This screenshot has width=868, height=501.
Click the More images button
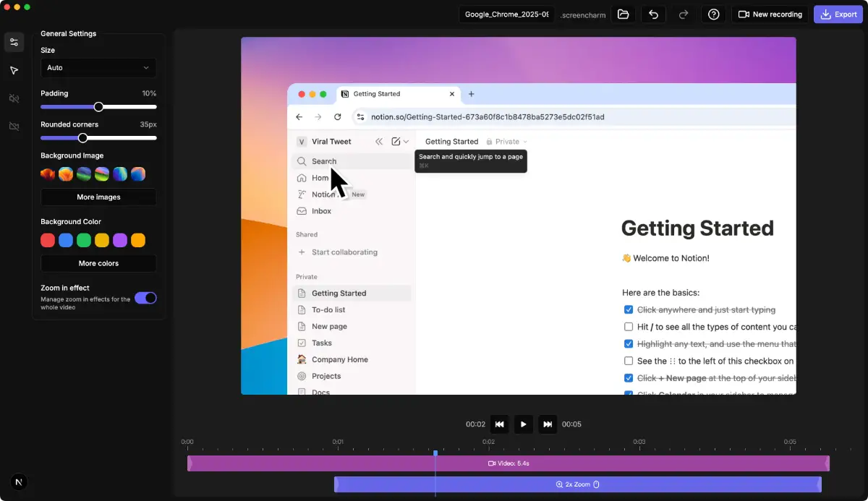[98, 197]
